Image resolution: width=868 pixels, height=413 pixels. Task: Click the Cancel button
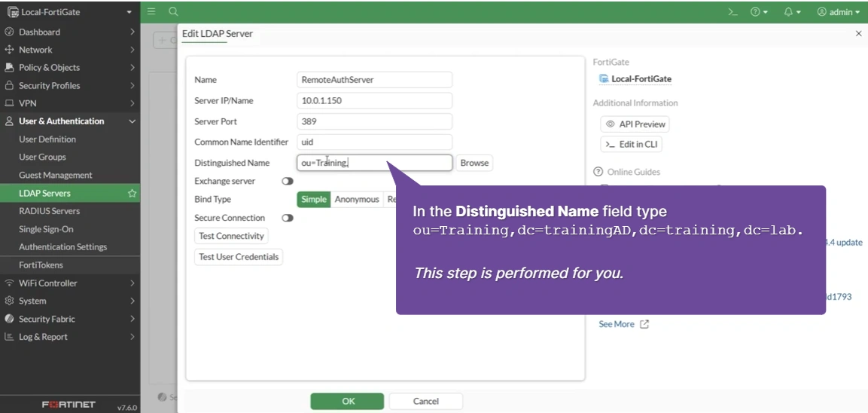click(425, 402)
